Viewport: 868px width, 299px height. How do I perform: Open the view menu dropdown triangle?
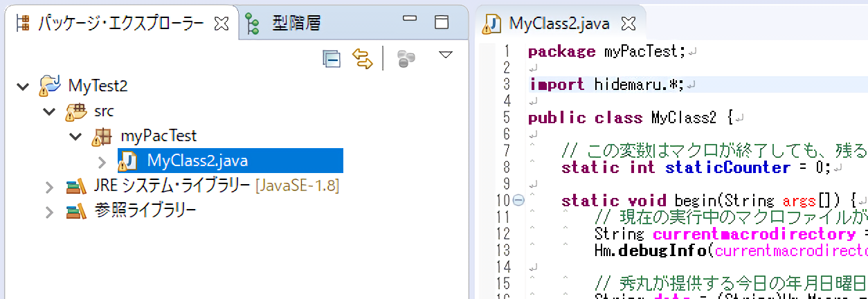[x=446, y=55]
